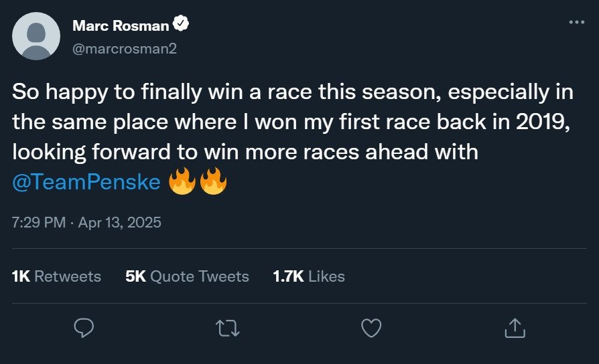
Task: Click the first fire emoji
Action: tap(182, 181)
